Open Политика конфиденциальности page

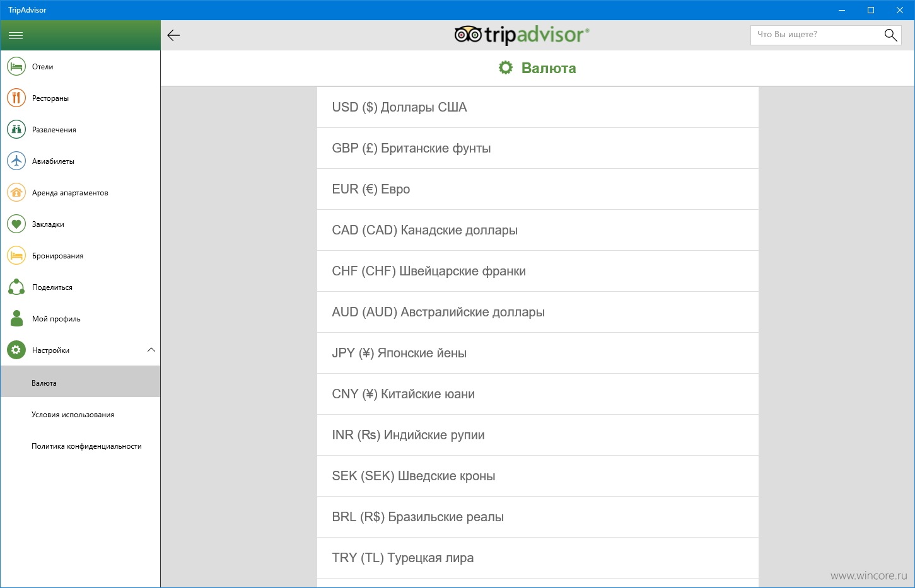click(x=80, y=446)
